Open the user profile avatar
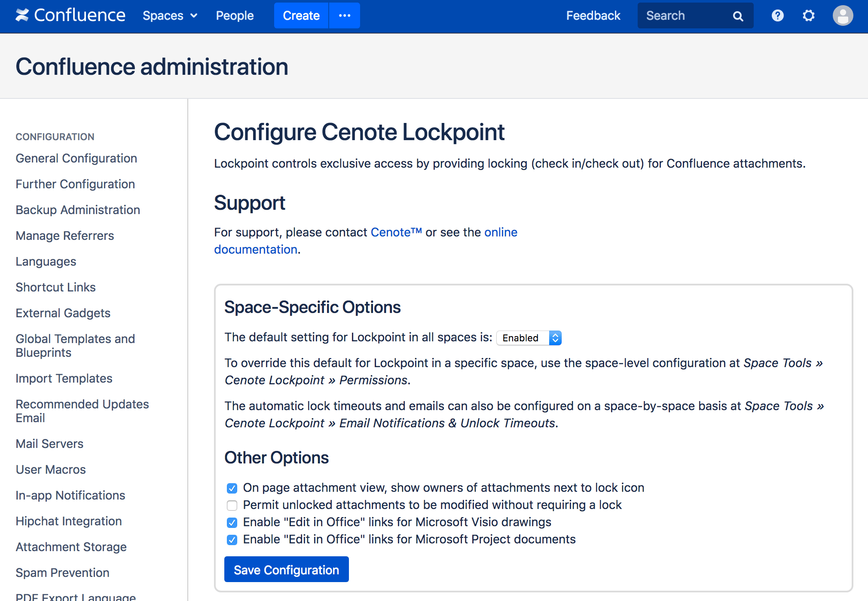This screenshot has height=601, width=868. tap(843, 16)
